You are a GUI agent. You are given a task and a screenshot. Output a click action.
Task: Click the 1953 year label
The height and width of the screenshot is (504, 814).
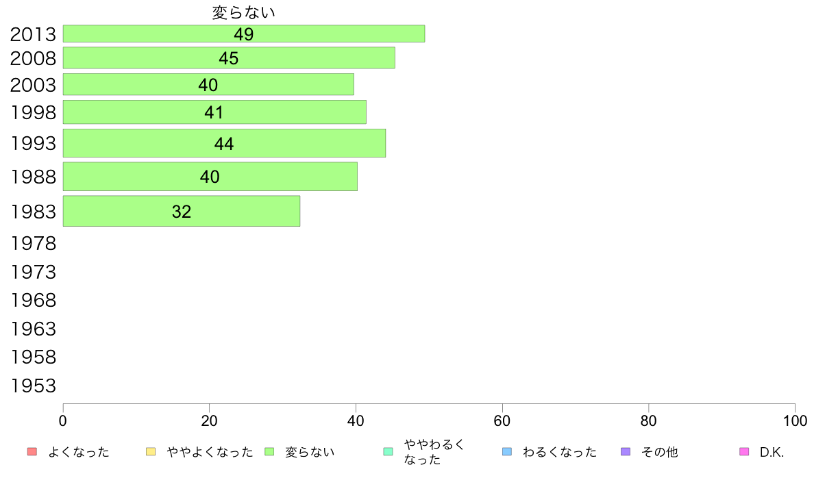pyautogui.click(x=33, y=386)
